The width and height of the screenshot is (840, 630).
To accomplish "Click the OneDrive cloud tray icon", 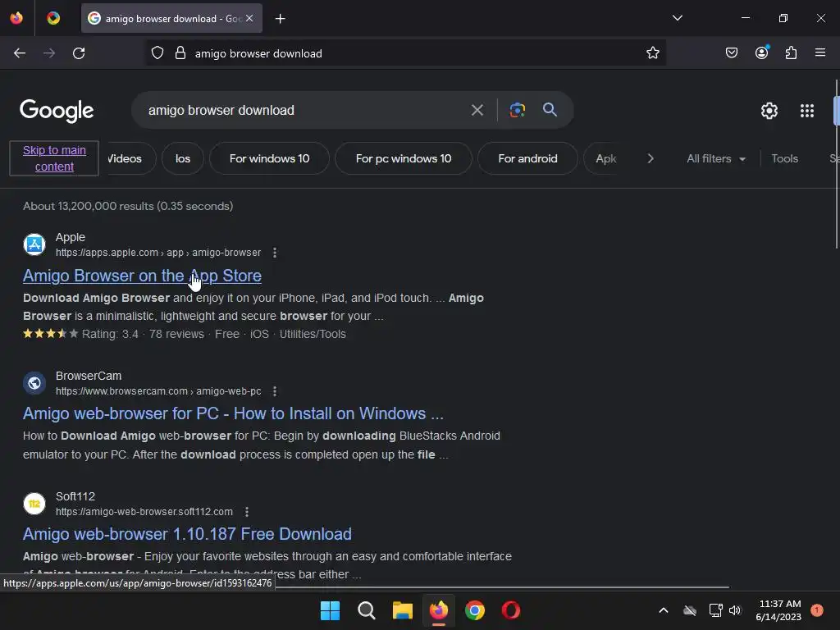I will click(x=690, y=610).
